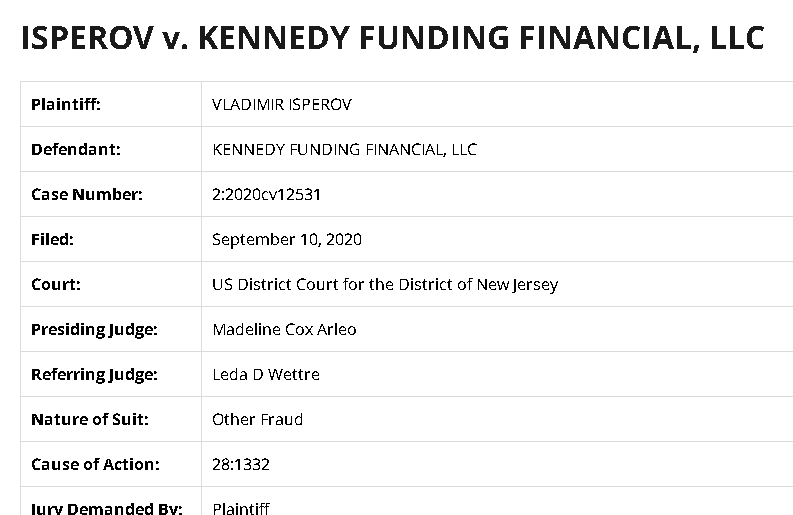Viewport: 793px width, 515px height.
Task: Click the Filed: row label
Action: (x=53, y=240)
